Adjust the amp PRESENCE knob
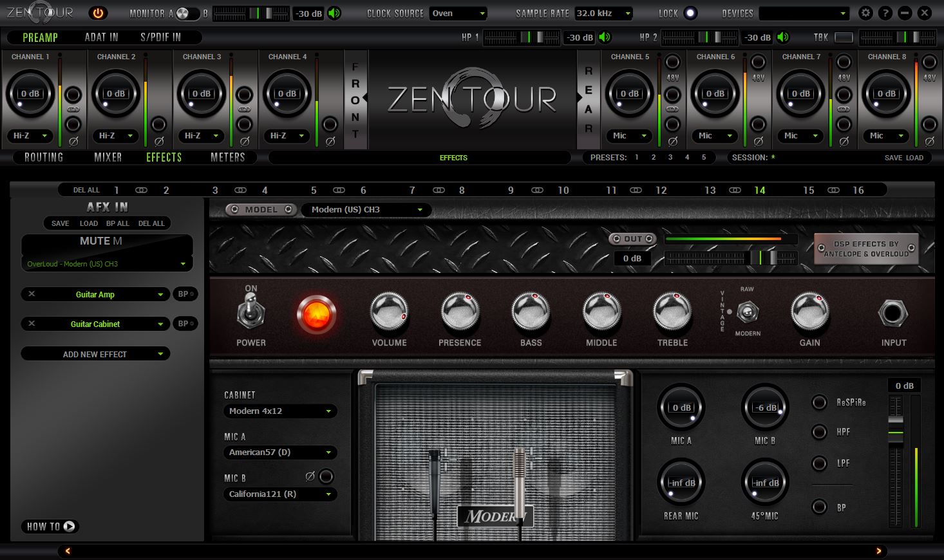Screen dimensions: 944x560 pos(460,312)
